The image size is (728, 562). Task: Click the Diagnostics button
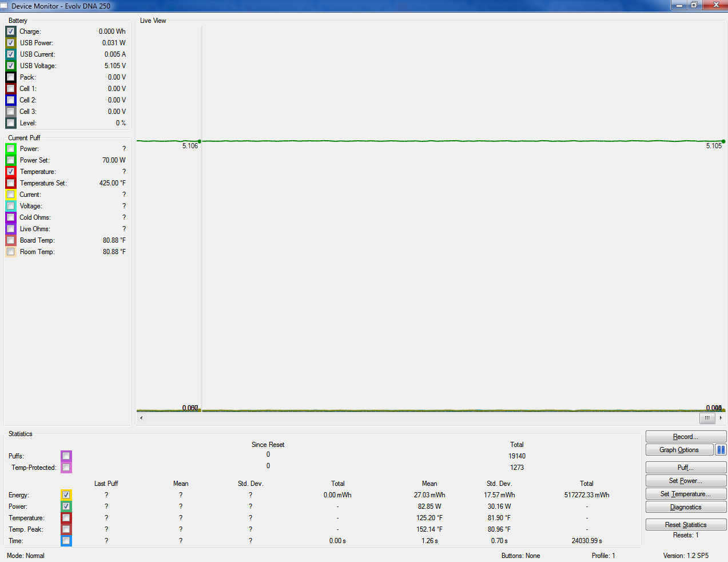686,507
